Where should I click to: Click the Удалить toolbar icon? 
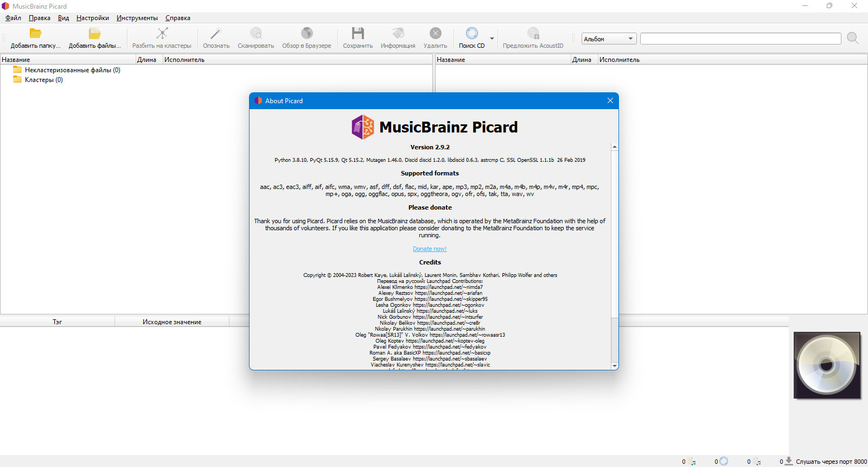point(436,34)
